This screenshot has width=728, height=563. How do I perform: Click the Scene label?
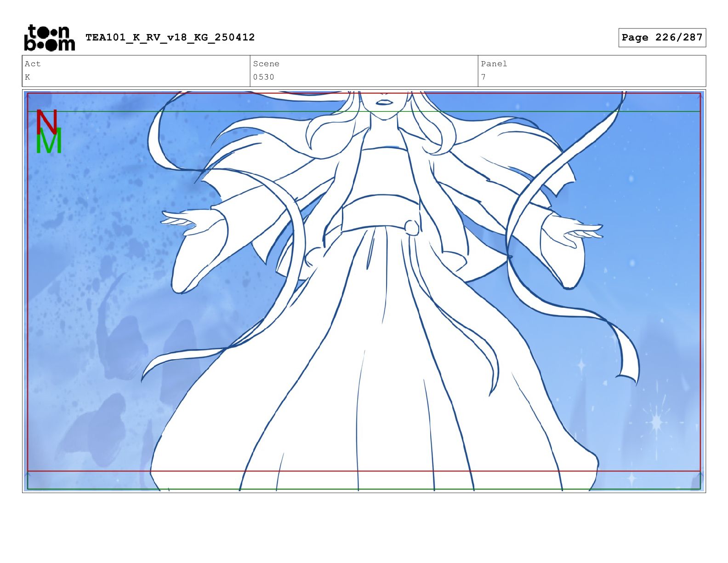pos(266,64)
